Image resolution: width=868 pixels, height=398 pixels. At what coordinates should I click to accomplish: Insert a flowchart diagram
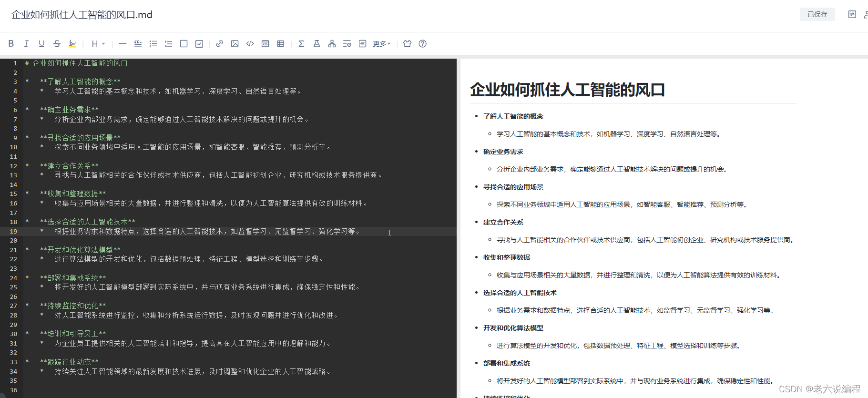coord(332,44)
